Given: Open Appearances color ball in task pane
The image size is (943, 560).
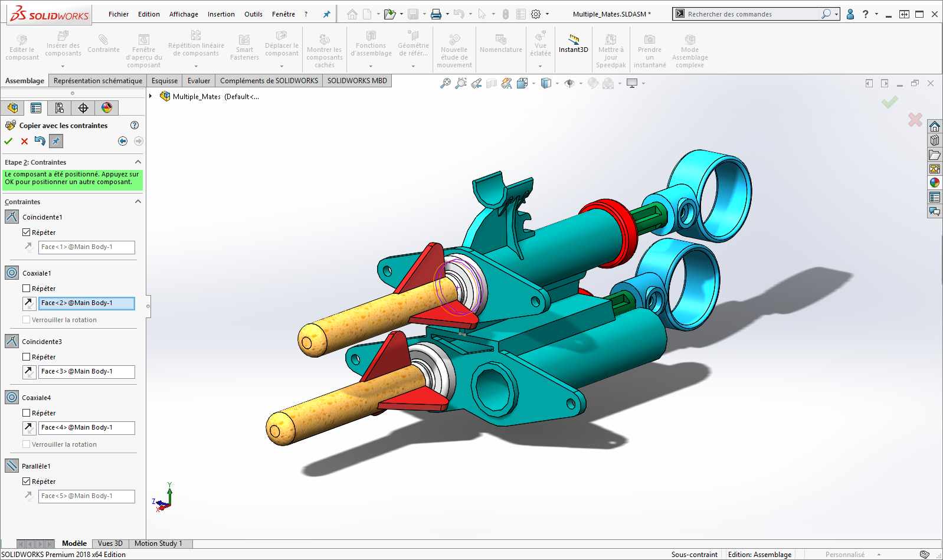Looking at the screenshot, I should click(x=935, y=183).
